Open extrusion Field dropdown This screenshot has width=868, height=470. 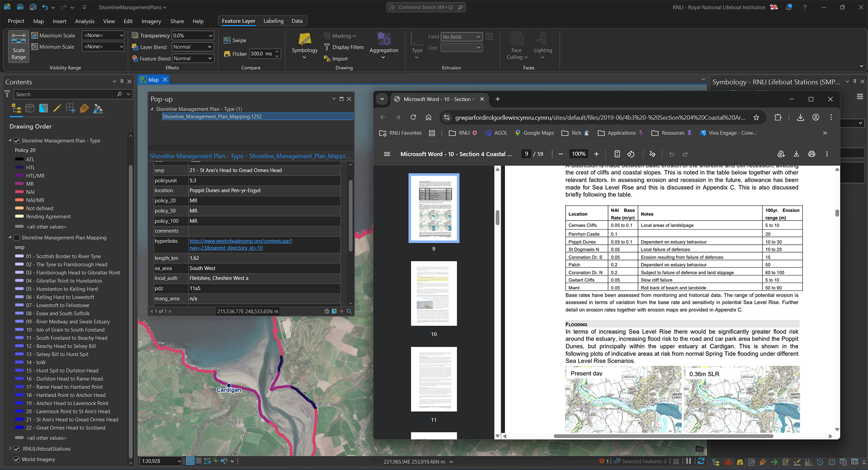pyautogui.click(x=462, y=37)
